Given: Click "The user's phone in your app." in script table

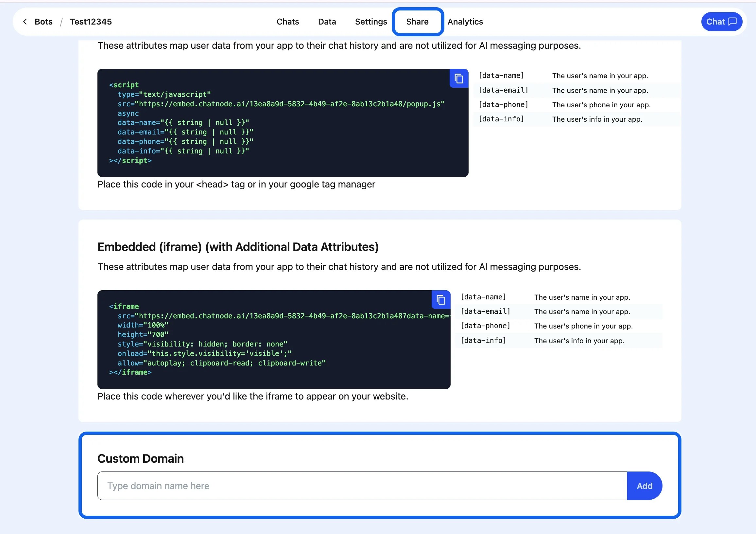Looking at the screenshot, I should pyautogui.click(x=601, y=105).
